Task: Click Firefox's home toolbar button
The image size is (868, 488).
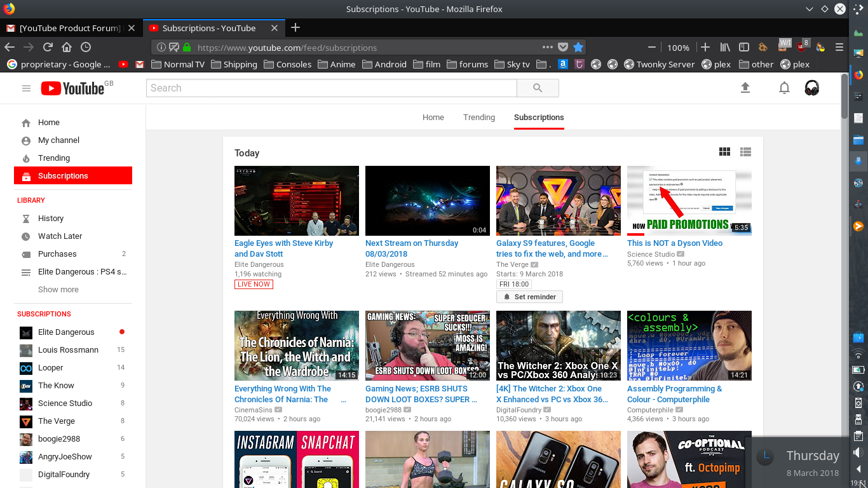Action: pos(67,47)
